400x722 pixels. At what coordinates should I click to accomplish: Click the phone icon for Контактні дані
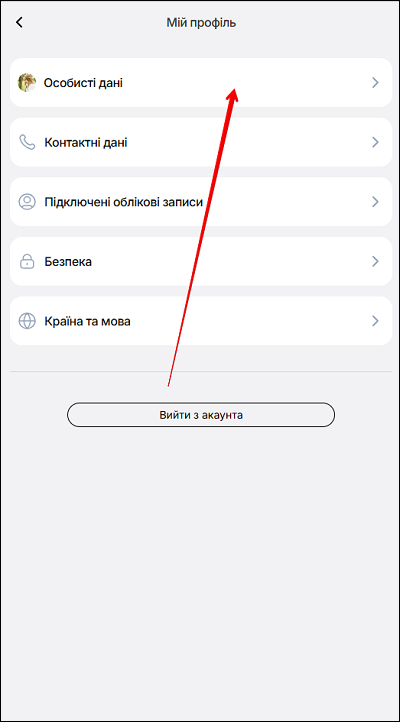[x=27, y=142]
